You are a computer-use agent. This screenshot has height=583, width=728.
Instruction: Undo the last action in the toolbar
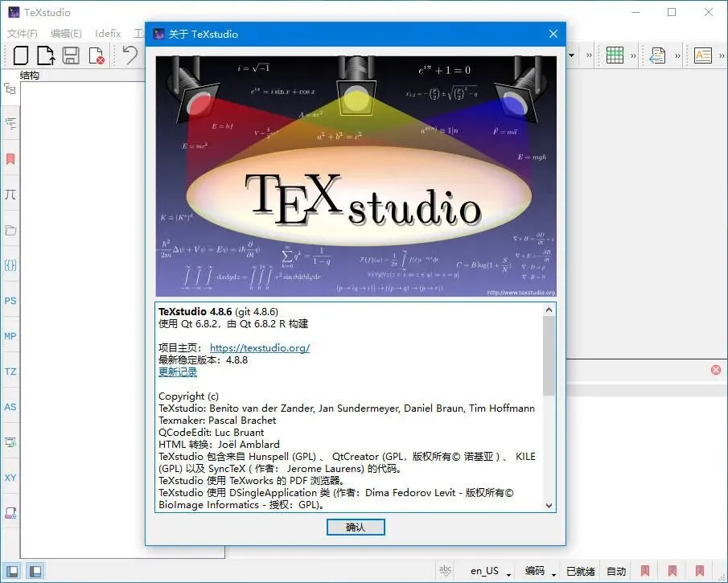[x=130, y=55]
